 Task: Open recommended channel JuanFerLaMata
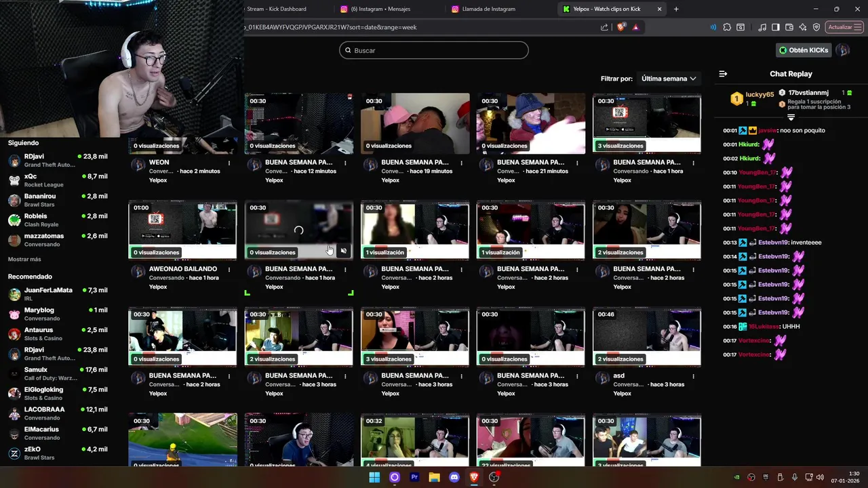pyautogui.click(x=58, y=294)
